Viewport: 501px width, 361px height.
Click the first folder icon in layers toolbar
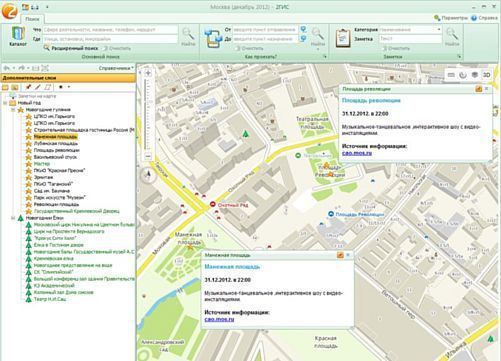(x=5, y=87)
